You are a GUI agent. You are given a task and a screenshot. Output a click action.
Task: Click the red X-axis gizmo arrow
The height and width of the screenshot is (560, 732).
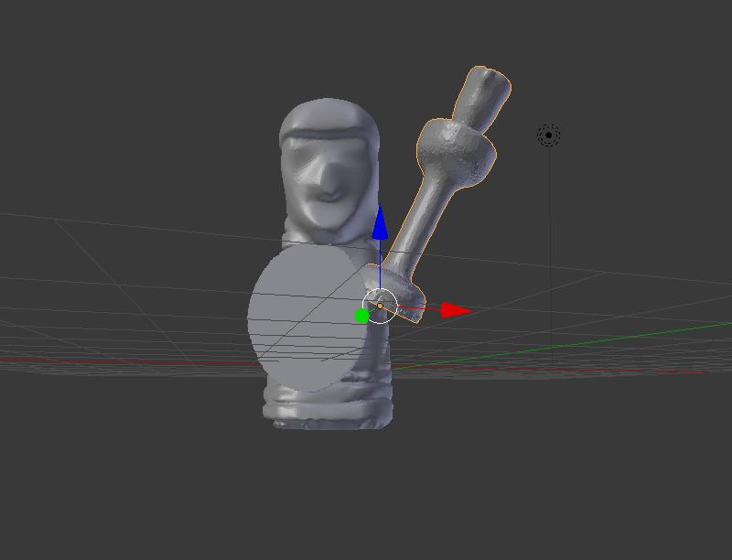(455, 310)
